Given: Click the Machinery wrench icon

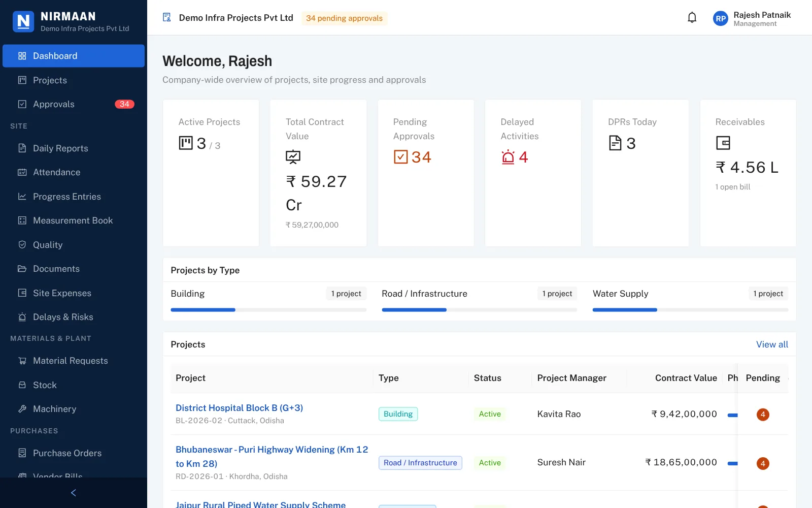Looking at the screenshot, I should point(22,409).
